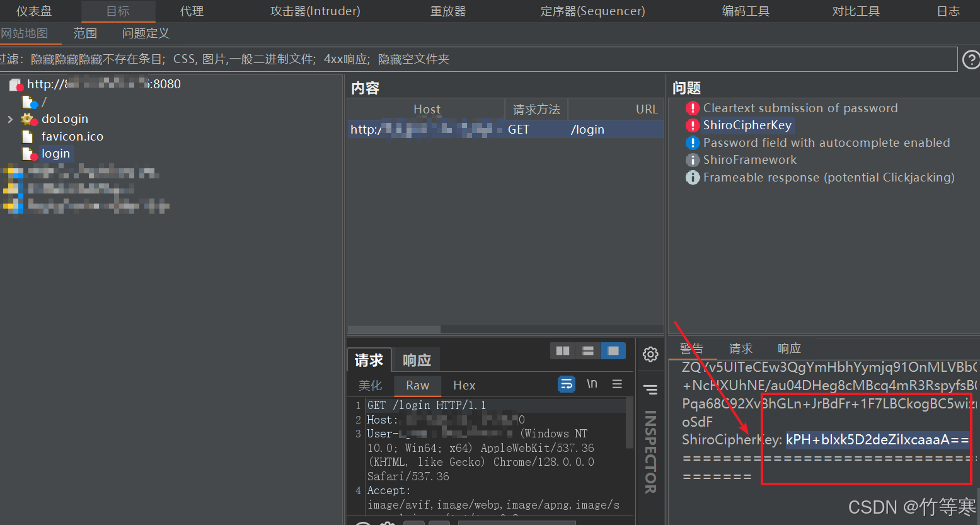
Task: Click the help question mark icon
Action: click(971, 60)
